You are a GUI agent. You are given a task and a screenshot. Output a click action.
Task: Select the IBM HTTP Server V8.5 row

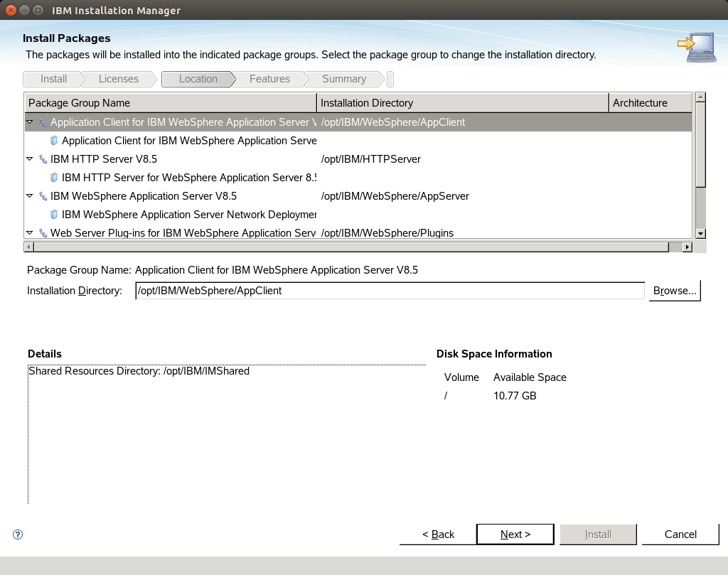(x=358, y=159)
